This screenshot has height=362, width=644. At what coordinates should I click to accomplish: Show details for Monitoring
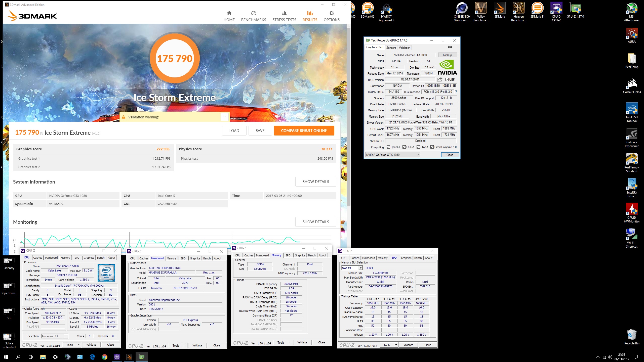pyautogui.click(x=316, y=222)
